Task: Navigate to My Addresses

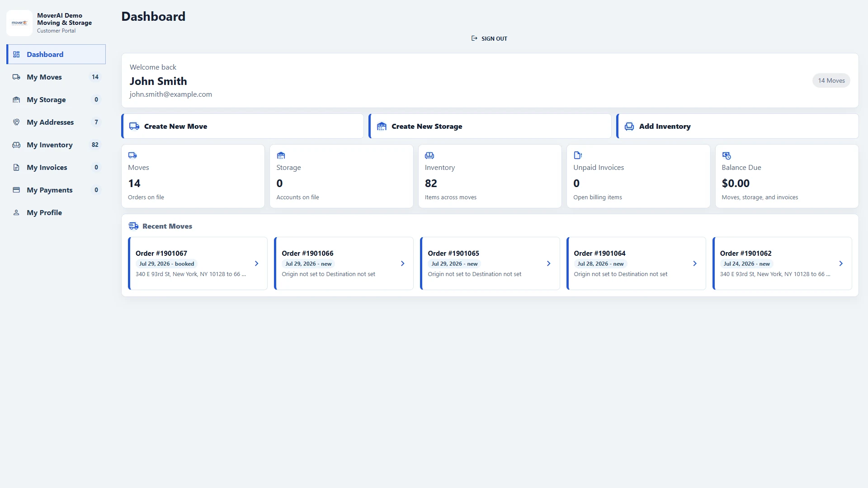Action: (56, 122)
